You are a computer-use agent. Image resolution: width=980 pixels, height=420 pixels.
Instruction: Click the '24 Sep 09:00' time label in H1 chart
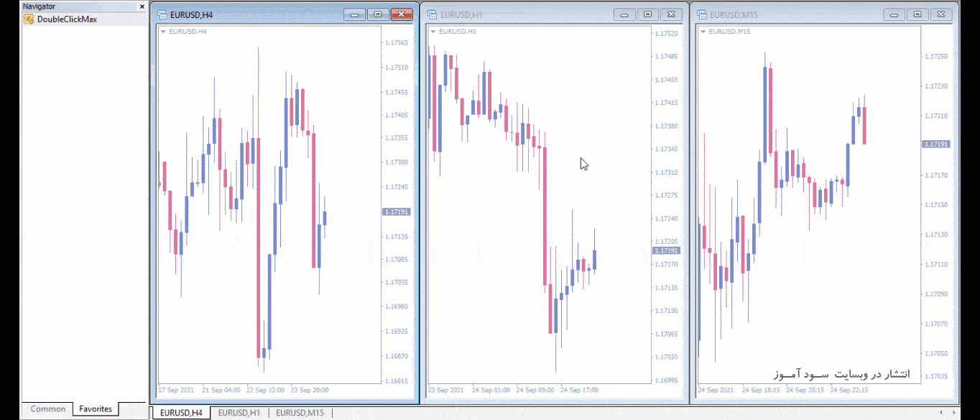click(535, 390)
